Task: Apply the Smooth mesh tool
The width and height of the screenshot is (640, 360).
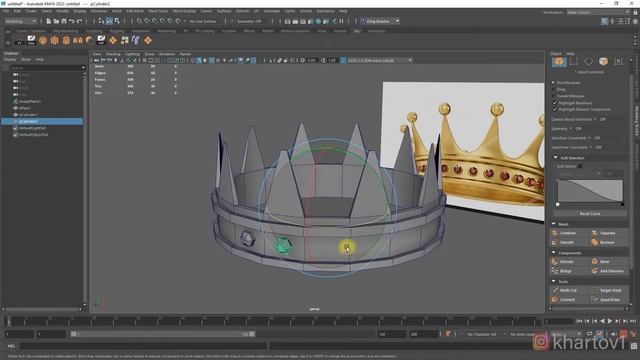Action: [x=569, y=242]
